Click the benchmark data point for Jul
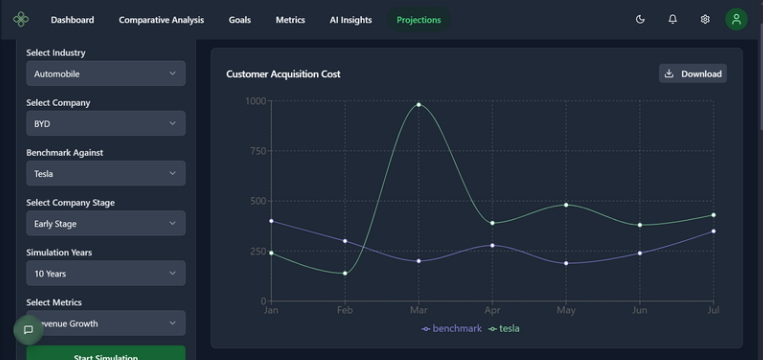The image size is (763, 360). [x=714, y=231]
